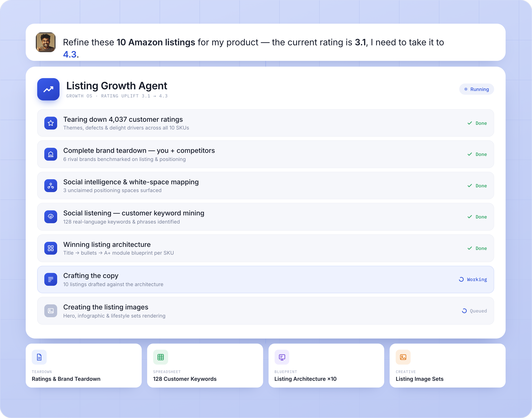Screen dimensions: 532x418
Task: Click Done checkmark on customer ratings row
Action: click(x=469, y=123)
